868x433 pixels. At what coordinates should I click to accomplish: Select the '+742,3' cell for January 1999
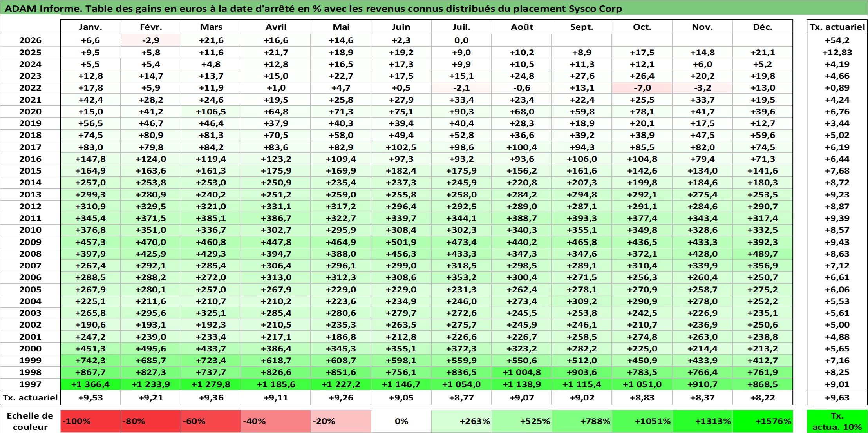point(90,361)
